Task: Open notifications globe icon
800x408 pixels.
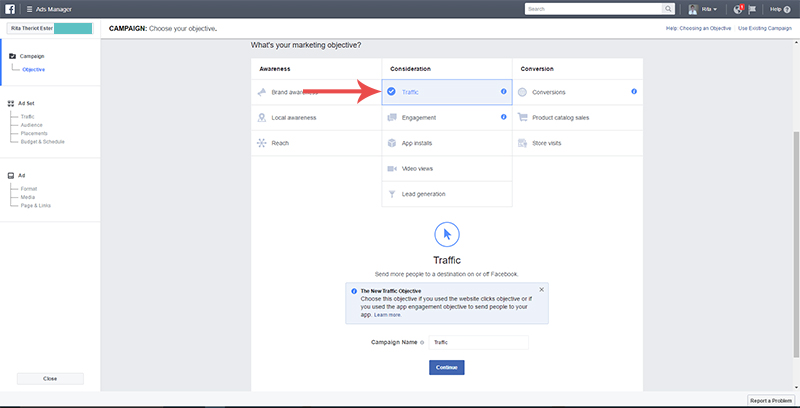Action: pyautogui.click(x=737, y=9)
